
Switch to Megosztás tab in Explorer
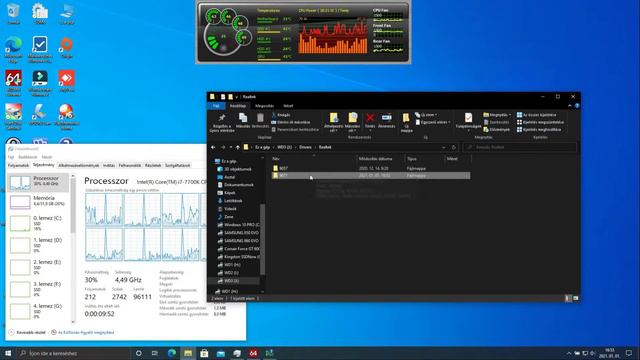[264, 106]
